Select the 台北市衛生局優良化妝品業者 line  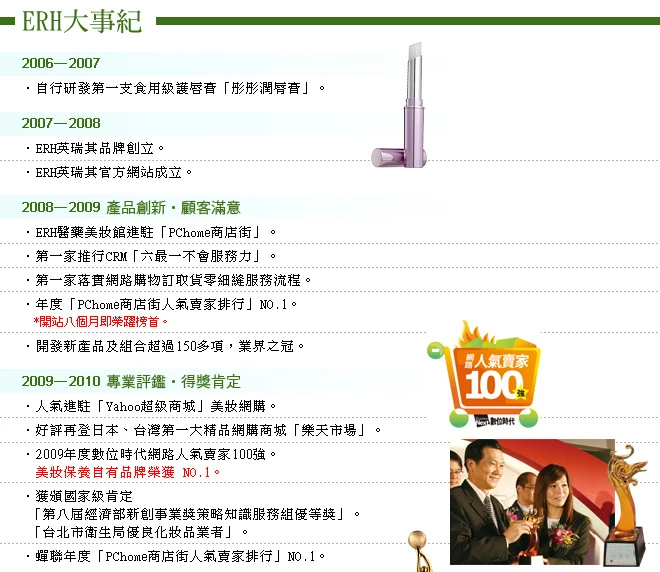[x=141, y=532]
